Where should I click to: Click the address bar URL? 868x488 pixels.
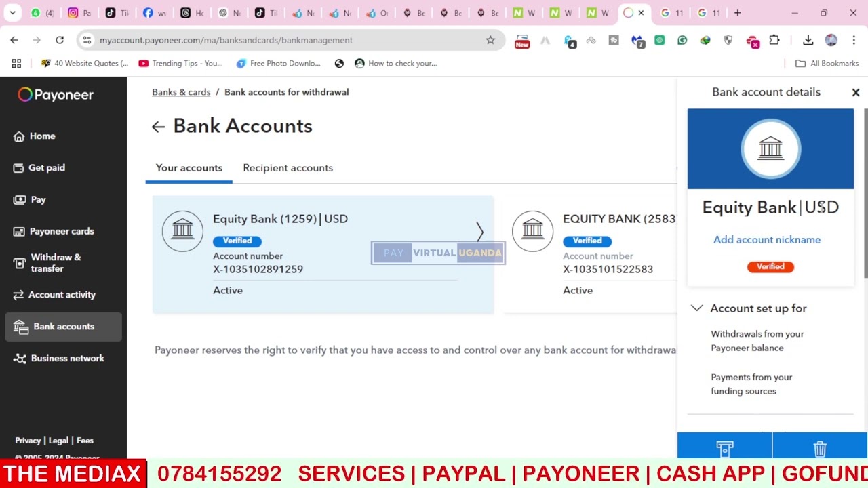[226, 40]
